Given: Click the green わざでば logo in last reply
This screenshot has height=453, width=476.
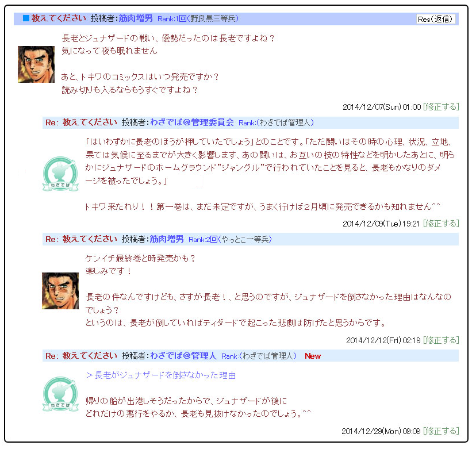Looking at the screenshot, I should [x=60, y=394].
